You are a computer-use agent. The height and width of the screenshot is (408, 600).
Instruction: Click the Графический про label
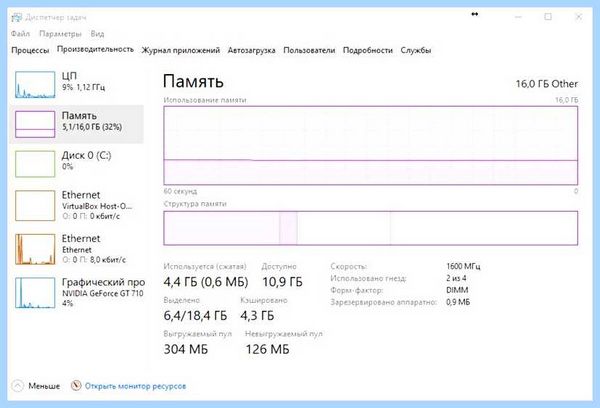[x=103, y=282]
